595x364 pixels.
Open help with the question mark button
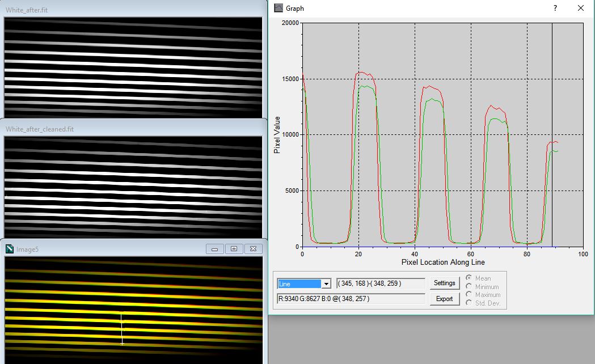(555, 8)
